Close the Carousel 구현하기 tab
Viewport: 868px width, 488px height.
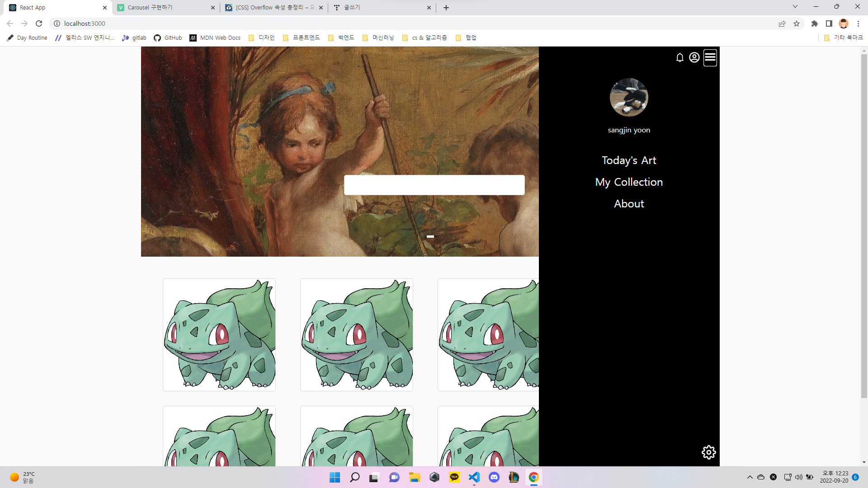click(213, 8)
